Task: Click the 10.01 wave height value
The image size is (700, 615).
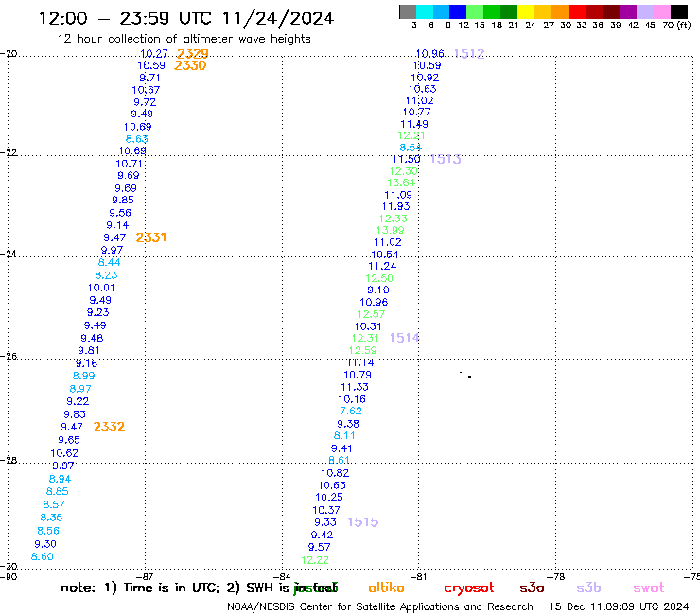Action: pos(101,288)
